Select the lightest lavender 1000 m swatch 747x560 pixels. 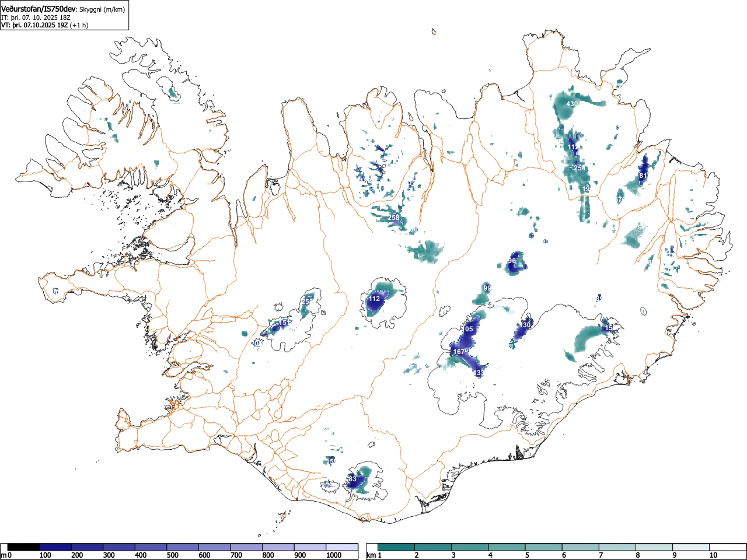click(342, 547)
